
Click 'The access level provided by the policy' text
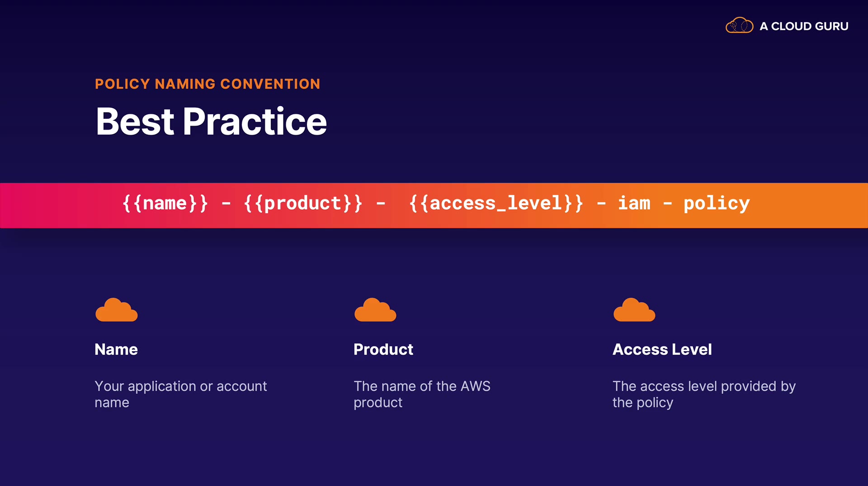[x=704, y=394]
